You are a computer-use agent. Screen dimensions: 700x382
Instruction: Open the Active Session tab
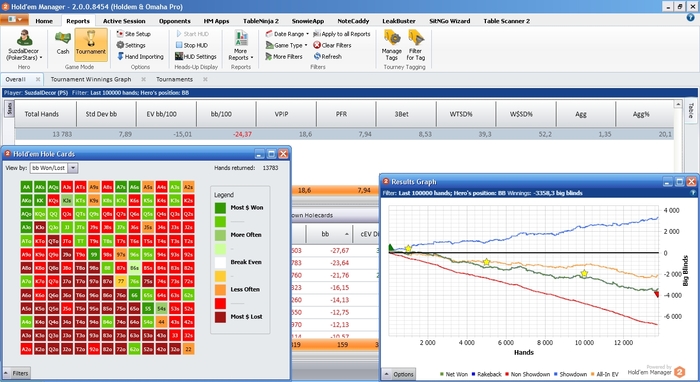[x=124, y=21]
